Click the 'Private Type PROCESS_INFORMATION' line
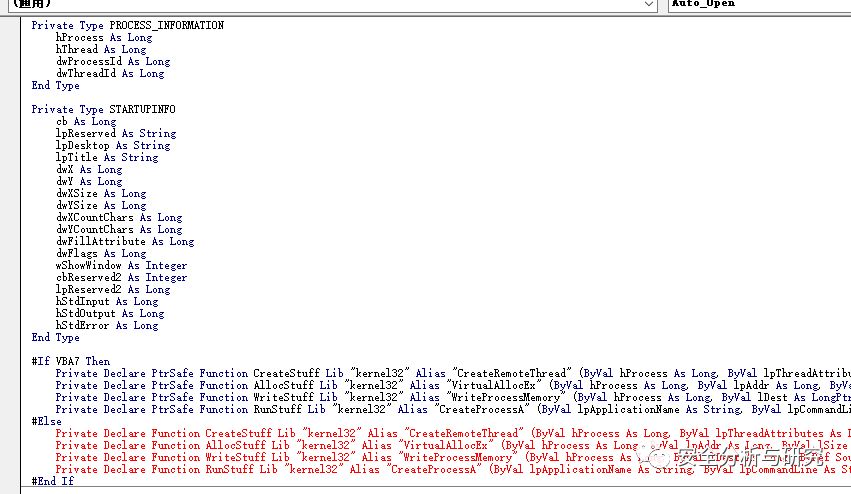Screen dimensions: 851x494 [x=128, y=26]
